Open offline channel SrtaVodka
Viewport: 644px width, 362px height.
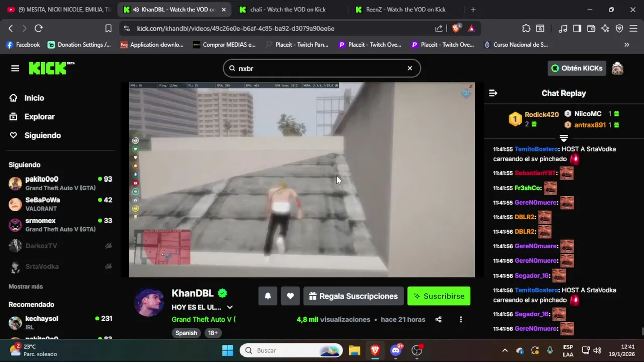point(60,266)
